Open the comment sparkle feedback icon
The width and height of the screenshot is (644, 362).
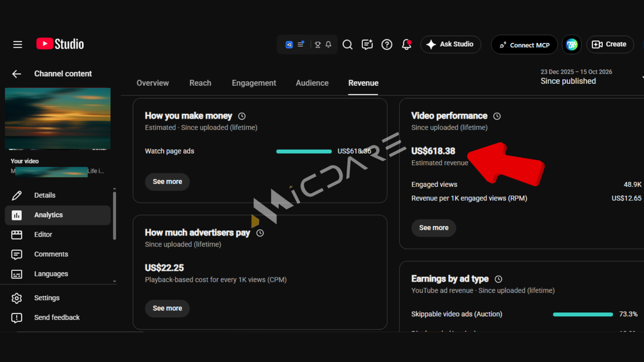367,45
